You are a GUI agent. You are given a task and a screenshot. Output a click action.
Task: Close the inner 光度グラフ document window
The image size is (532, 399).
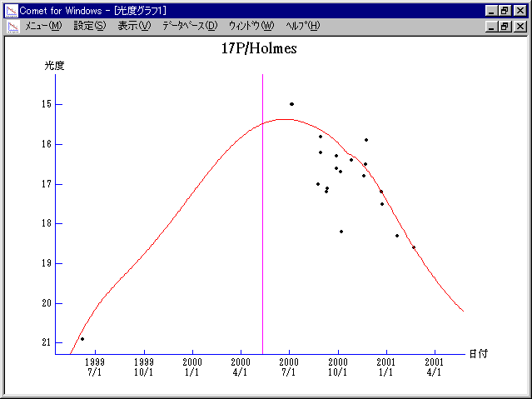pos(520,27)
